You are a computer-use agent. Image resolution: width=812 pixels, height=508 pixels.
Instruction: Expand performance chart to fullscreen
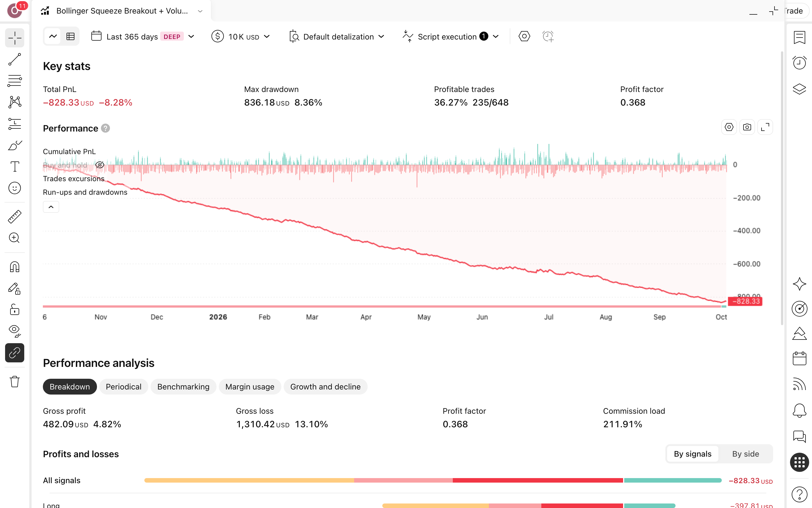point(765,127)
